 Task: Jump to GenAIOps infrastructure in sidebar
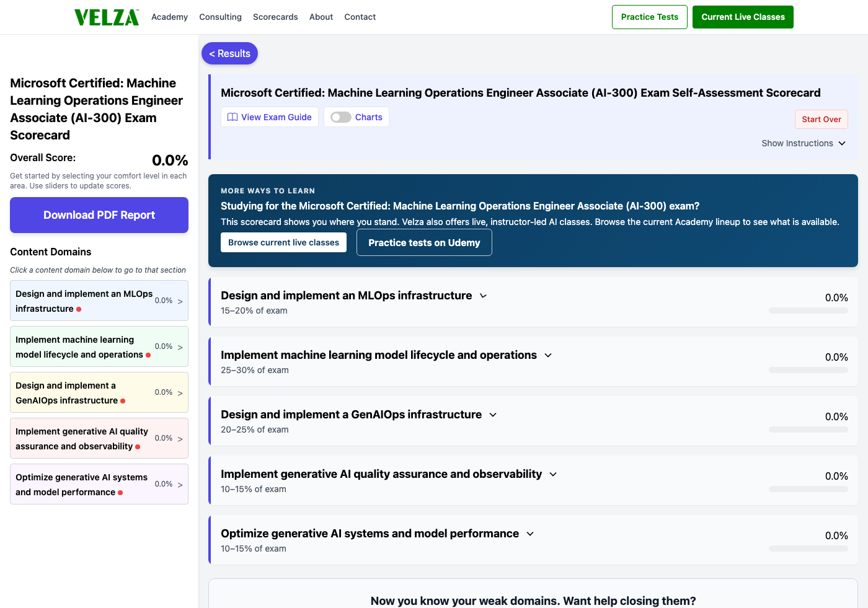(x=99, y=392)
